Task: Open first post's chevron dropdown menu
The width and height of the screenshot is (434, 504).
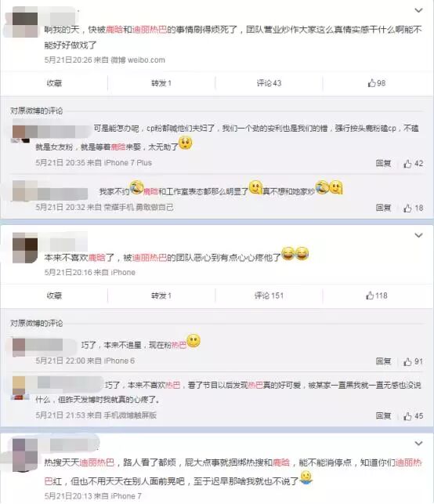Action: [418, 11]
